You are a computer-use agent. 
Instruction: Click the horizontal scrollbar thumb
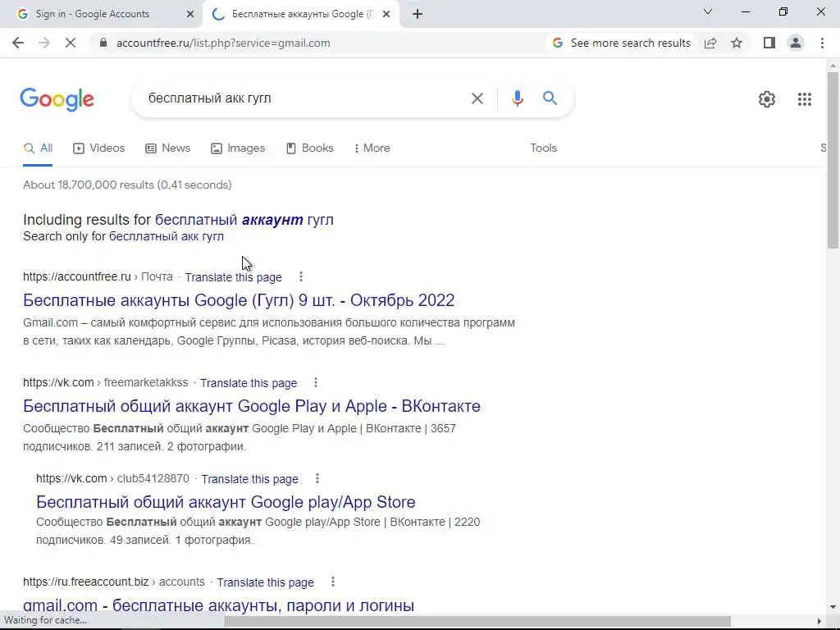tap(477, 622)
